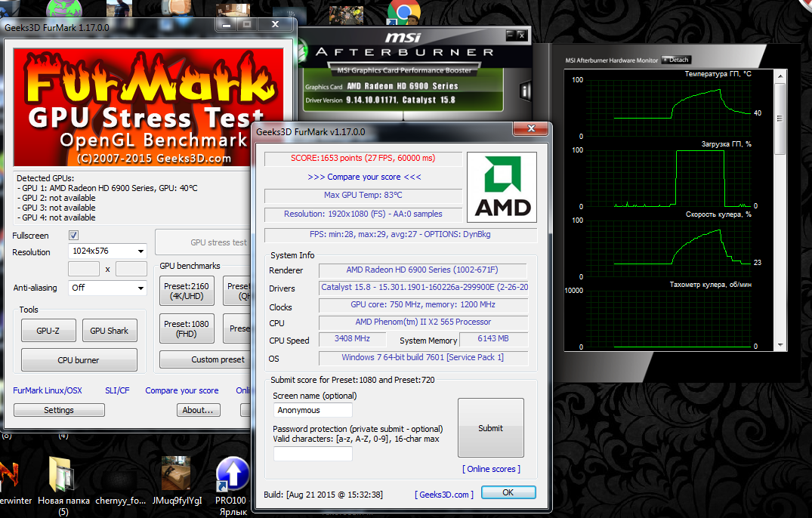812x518 pixels.
Task: Detach the Afterburner Hardware Monitor
Action: pos(676,60)
